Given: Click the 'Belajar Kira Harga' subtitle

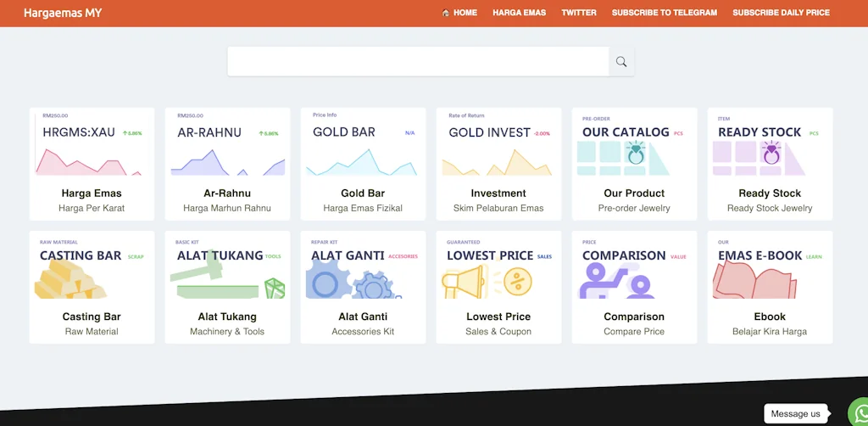Looking at the screenshot, I should click(x=770, y=332).
